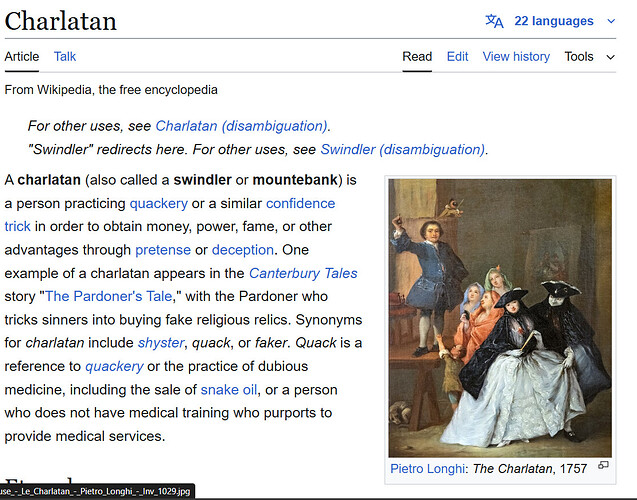Open the Edit tab

457,56
